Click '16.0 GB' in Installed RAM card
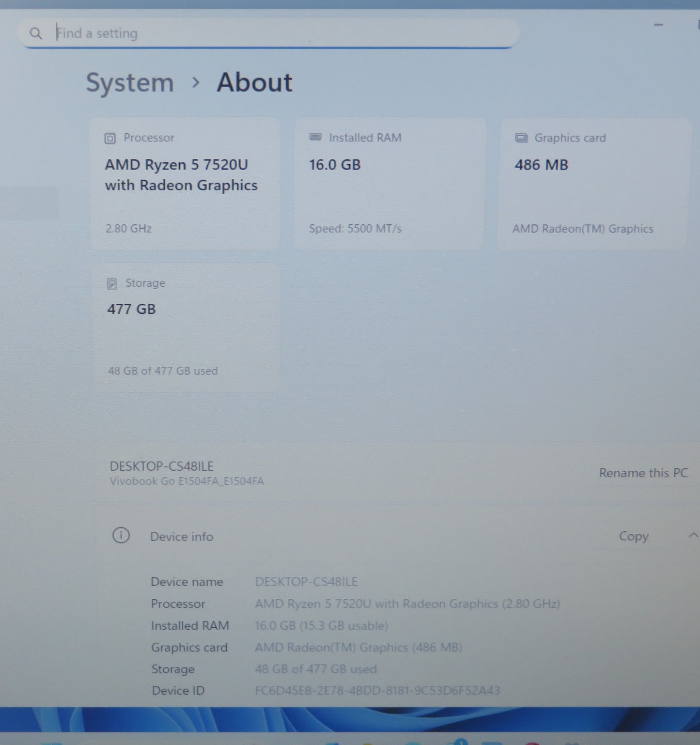The image size is (700, 745). (x=335, y=165)
